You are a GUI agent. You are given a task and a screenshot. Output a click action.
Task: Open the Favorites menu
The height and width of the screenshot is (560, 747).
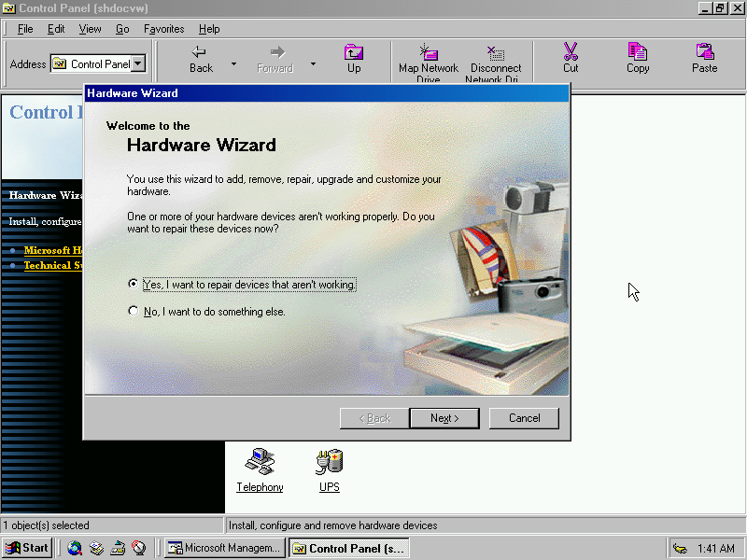click(163, 29)
